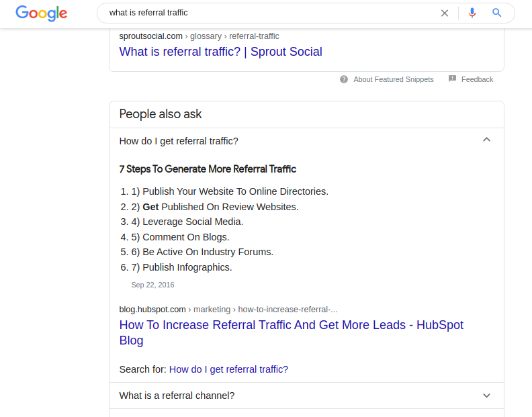Click the magnifying glass search icon

497,13
